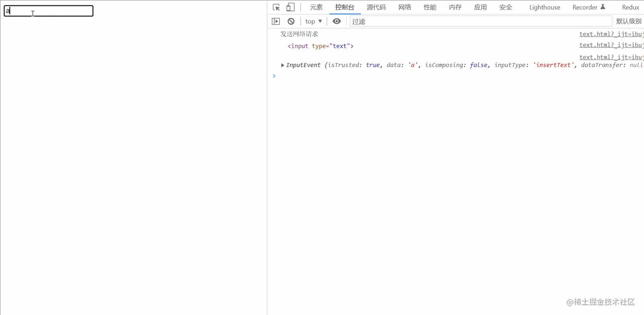Switch to the 源代码 tab

click(376, 7)
